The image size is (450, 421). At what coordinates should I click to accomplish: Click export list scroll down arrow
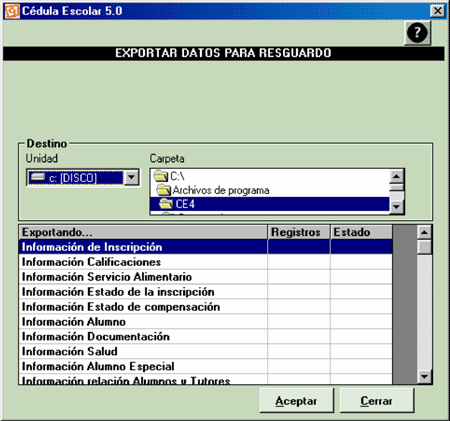coord(424,377)
